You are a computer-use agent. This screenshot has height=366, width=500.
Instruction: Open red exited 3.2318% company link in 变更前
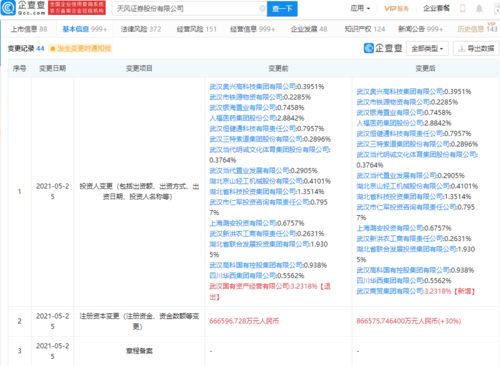click(x=249, y=286)
